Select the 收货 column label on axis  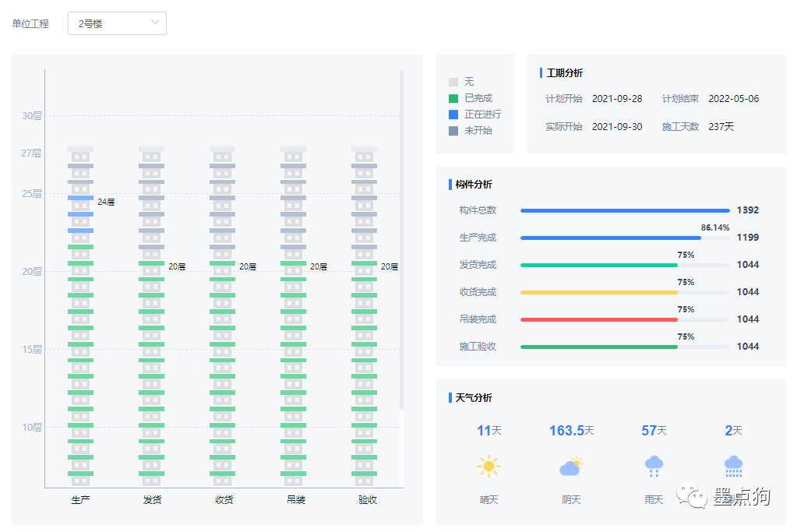(224, 499)
